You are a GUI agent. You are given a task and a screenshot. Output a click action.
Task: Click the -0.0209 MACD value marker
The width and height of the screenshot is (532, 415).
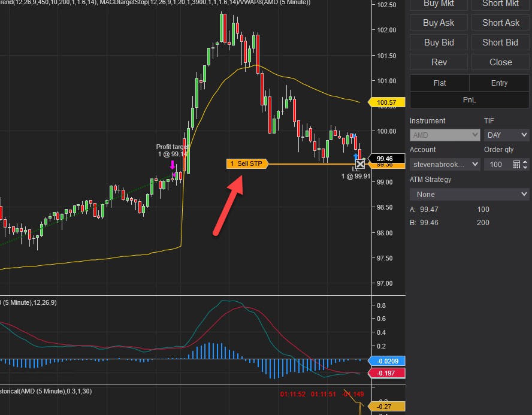pos(386,361)
